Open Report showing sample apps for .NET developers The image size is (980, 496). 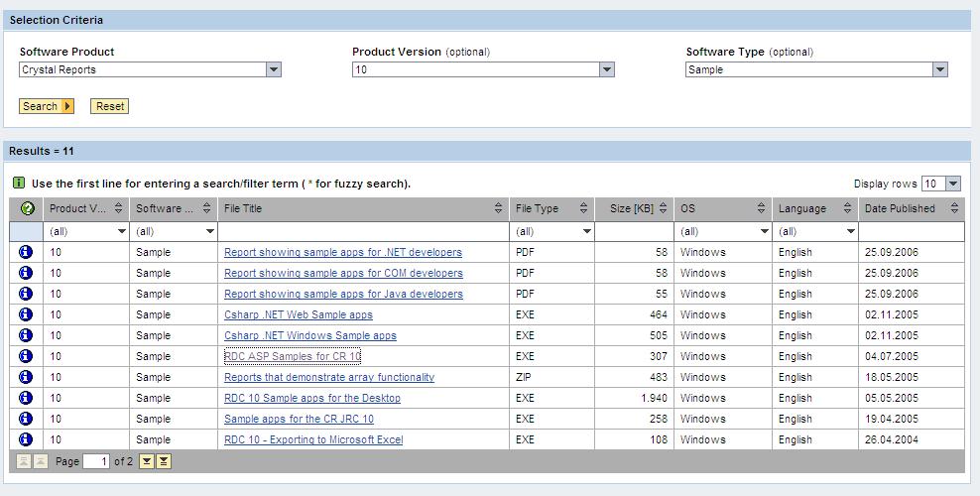[x=343, y=252]
